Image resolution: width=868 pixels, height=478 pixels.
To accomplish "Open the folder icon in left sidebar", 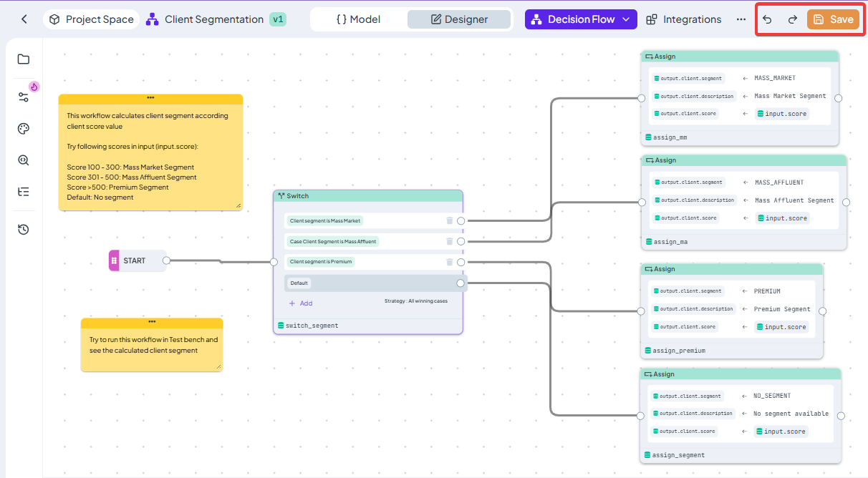I will pyautogui.click(x=24, y=59).
